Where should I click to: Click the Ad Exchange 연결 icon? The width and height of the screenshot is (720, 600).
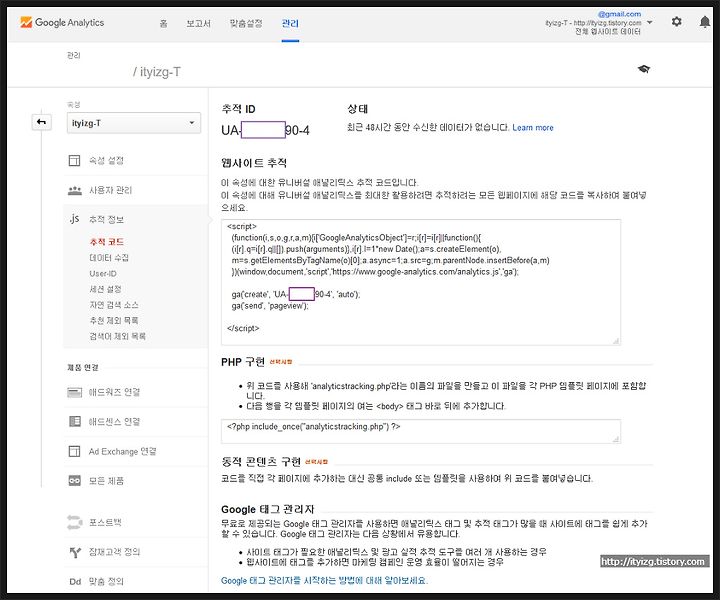(x=74, y=451)
